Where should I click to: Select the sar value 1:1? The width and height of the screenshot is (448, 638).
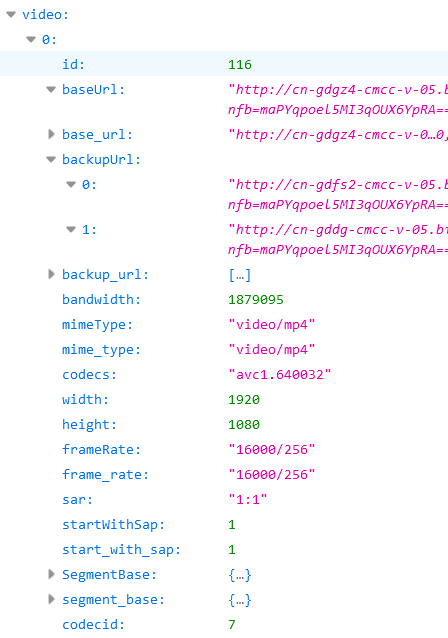tap(248, 500)
